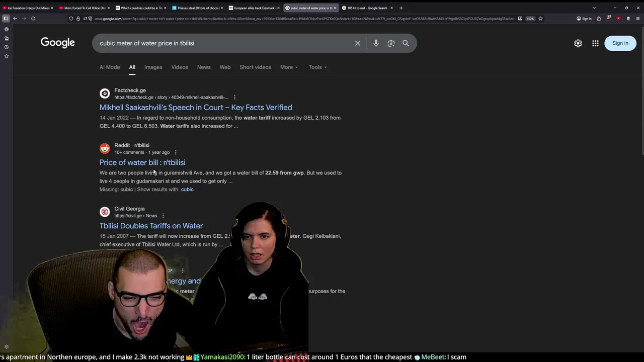Select the News results filter
This screenshot has height=362, width=644.
tap(204, 67)
